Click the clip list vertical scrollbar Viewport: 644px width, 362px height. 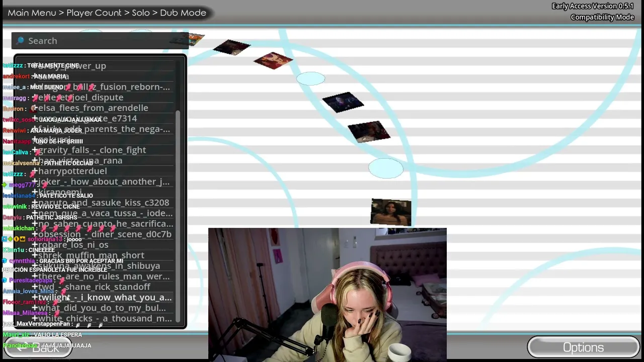178,216
